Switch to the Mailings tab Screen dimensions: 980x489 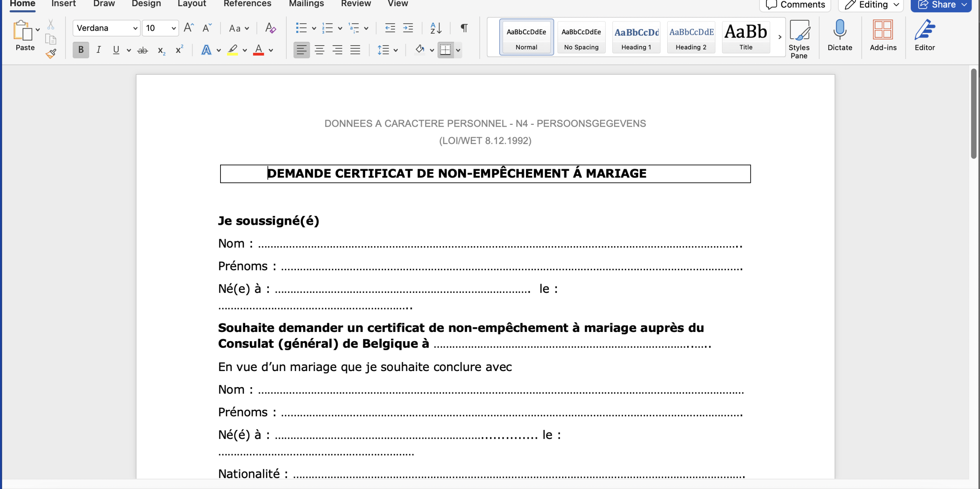306,4
